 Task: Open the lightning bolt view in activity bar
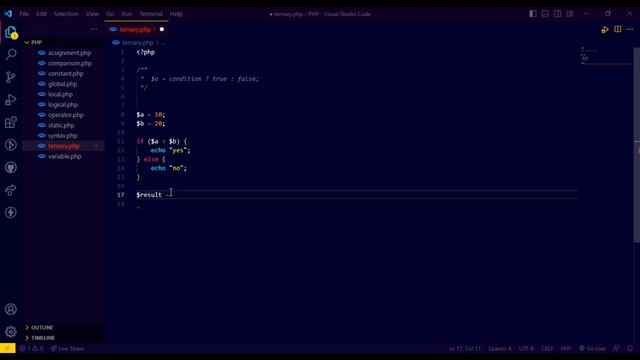(11, 212)
